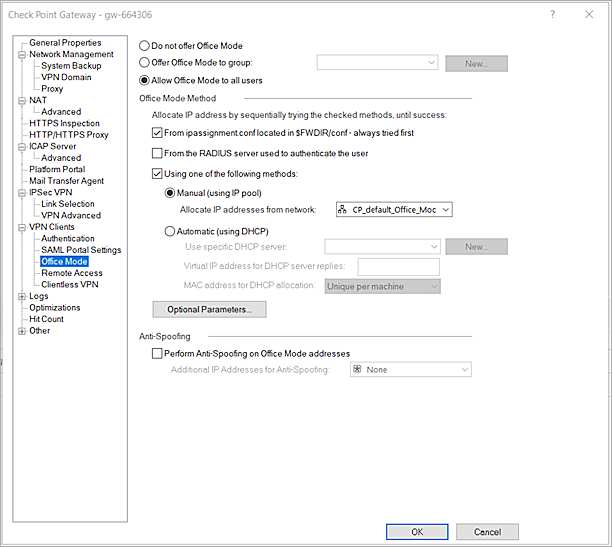Open General Properties page
This screenshot has width=612, height=547.
65,43
